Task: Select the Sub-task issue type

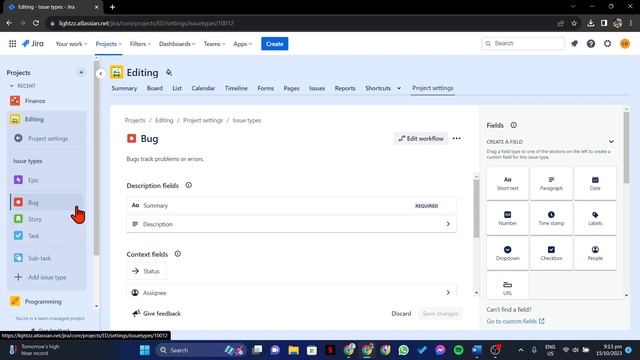Action: 46,258
